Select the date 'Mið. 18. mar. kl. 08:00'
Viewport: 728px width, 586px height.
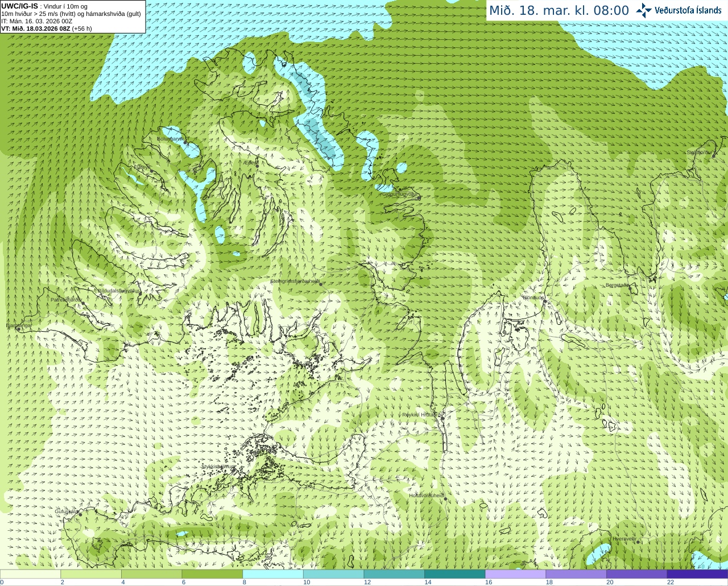point(559,11)
